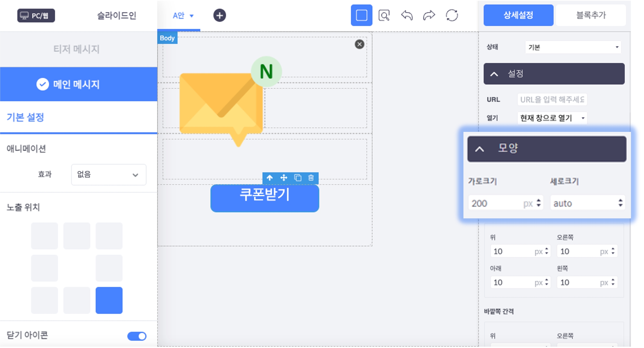Viewport: 644px width, 348px height.
Task: Click the plus icon to add variant
Action: coord(219,15)
